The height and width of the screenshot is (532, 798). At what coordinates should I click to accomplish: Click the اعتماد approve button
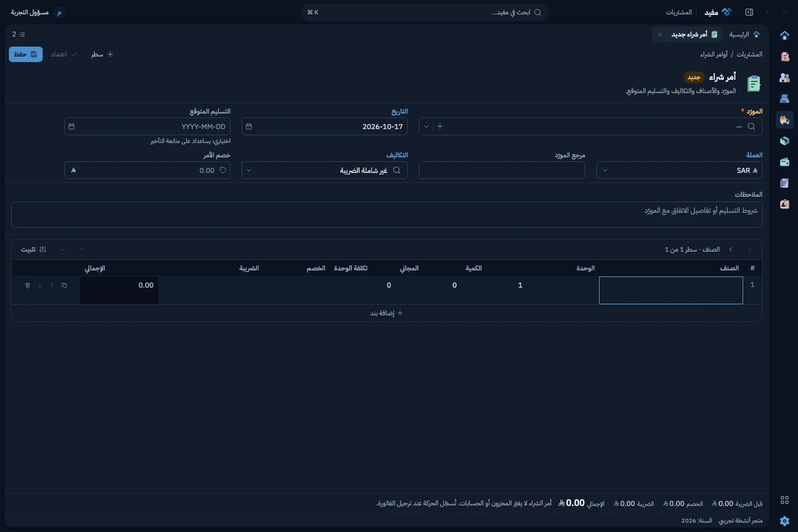point(64,54)
